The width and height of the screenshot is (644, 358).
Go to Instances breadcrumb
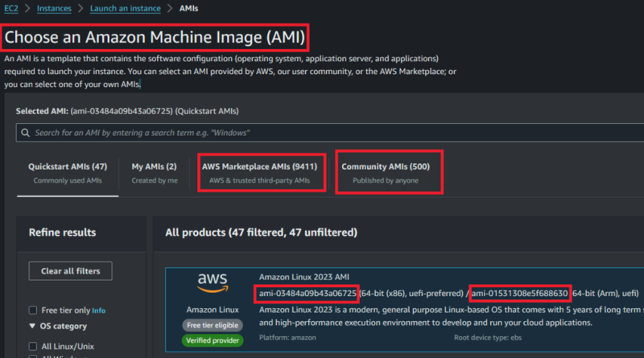tap(54, 8)
